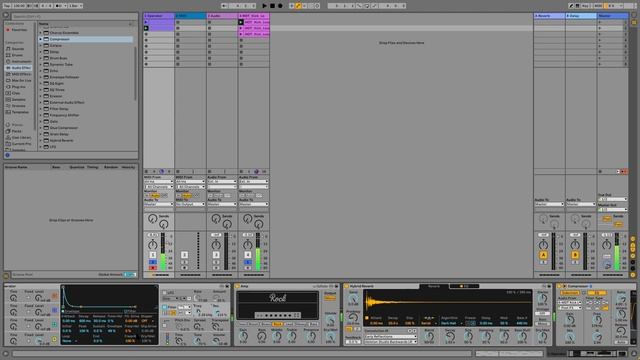The height and width of the screenshot is (360, 640).
Task: Launch first clip slot on Operator track
Action: [146, 22]
